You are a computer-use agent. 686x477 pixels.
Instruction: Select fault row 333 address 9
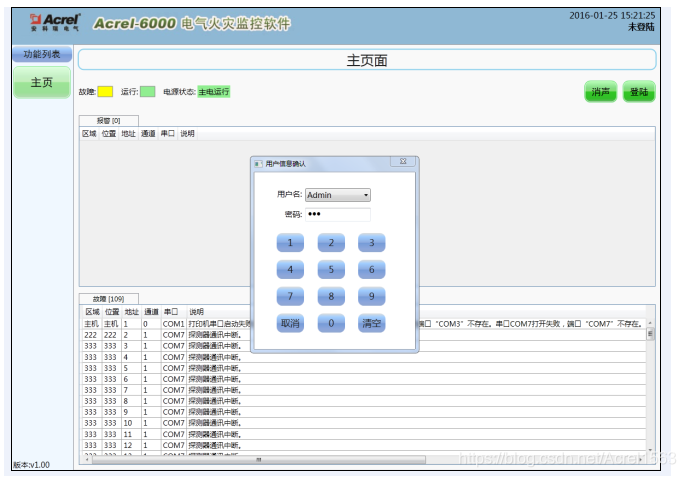[364, 412]
